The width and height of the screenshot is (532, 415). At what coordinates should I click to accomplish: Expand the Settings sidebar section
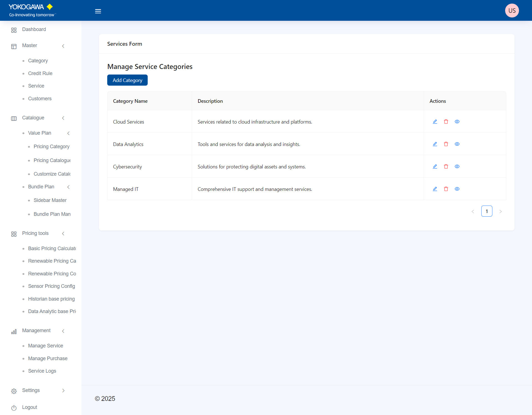[63, 391]
